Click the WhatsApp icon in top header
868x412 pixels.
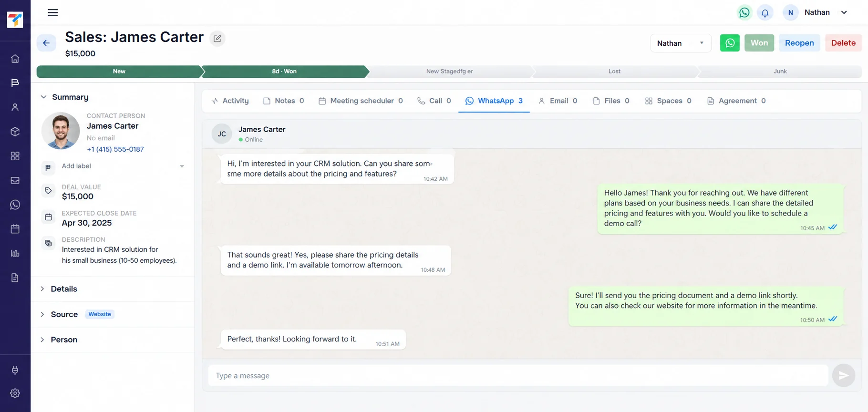tap(744, 13)
